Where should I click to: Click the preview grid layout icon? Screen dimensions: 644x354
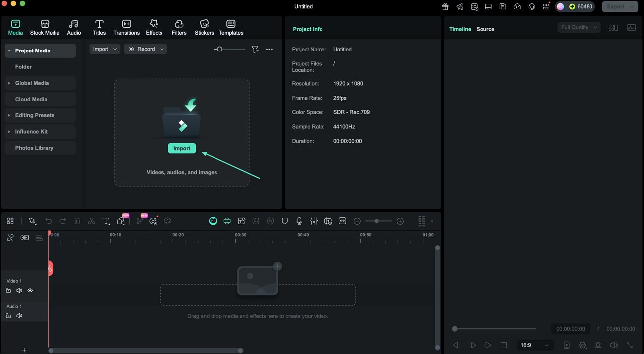613,28
